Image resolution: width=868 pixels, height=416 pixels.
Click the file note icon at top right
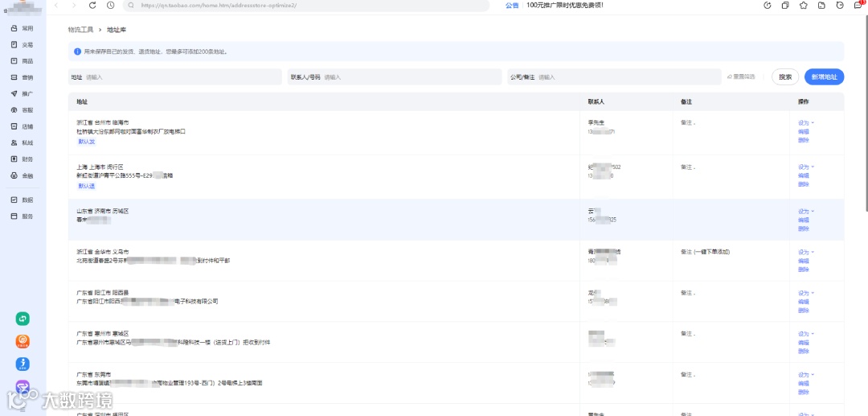pyautogui.click(x=821, y=5)
